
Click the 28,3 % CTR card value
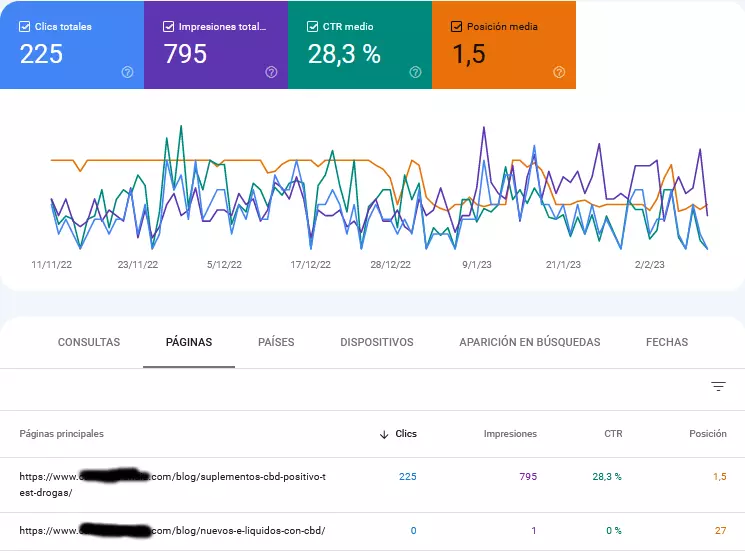coord(344,54)
